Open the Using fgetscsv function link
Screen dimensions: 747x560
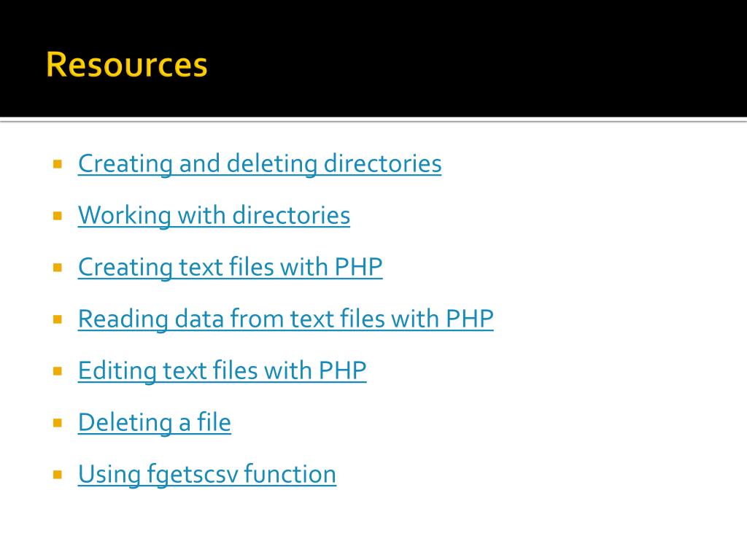click(x=206, y=474)
